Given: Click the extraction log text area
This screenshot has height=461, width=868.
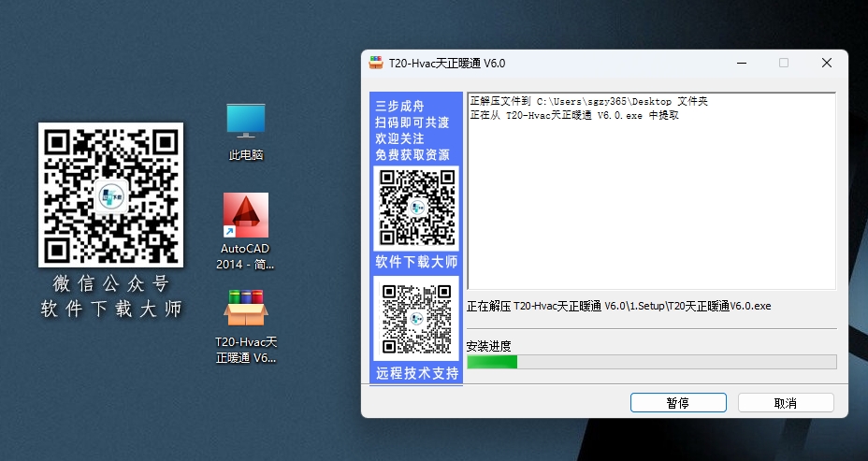Looking at the screenshot, I should click(x=652, y=191).
